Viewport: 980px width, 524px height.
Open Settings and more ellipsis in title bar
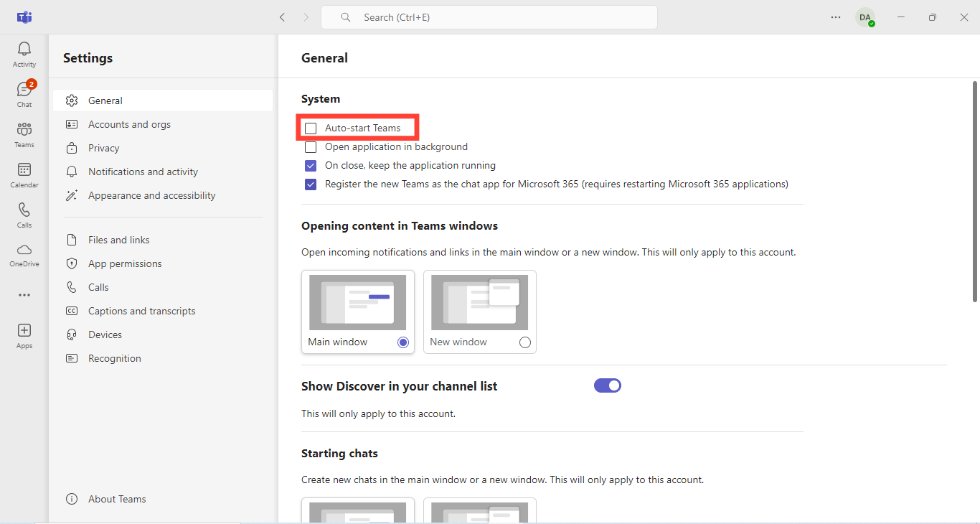click(x=836, y=17)
